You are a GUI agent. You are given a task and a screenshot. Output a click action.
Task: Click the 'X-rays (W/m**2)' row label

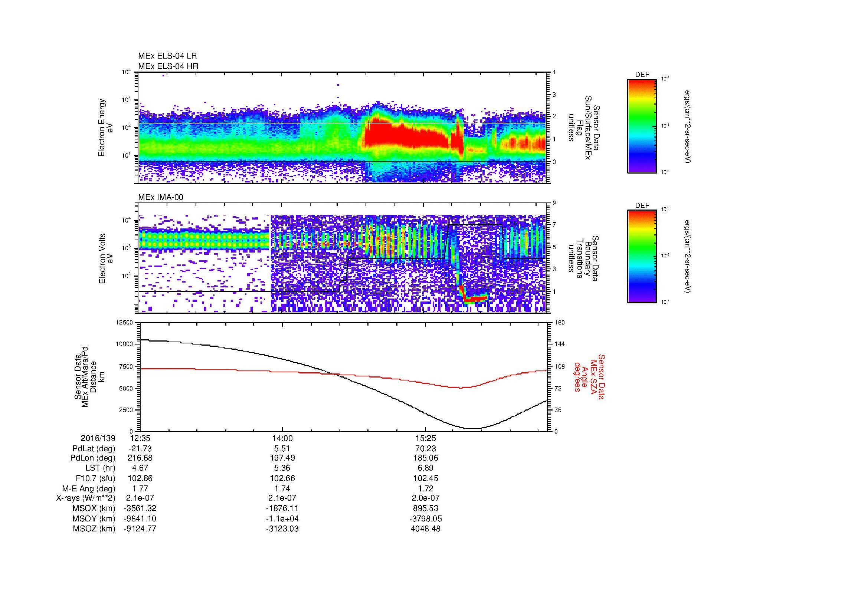point(86,498)
